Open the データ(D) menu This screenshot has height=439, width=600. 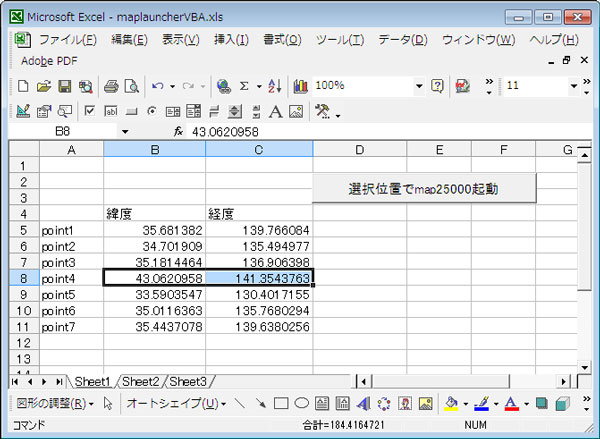[x=403, y=39]
